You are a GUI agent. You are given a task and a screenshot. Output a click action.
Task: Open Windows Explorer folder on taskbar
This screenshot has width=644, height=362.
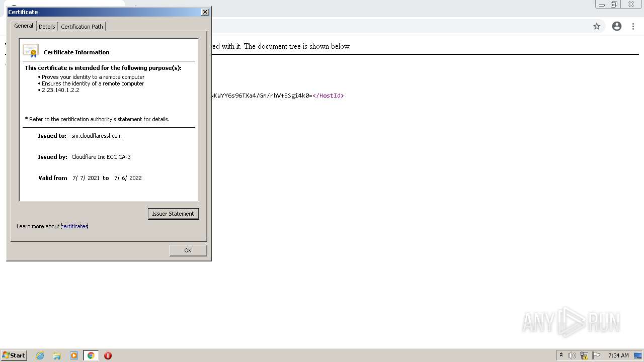[x=57, y=355]
